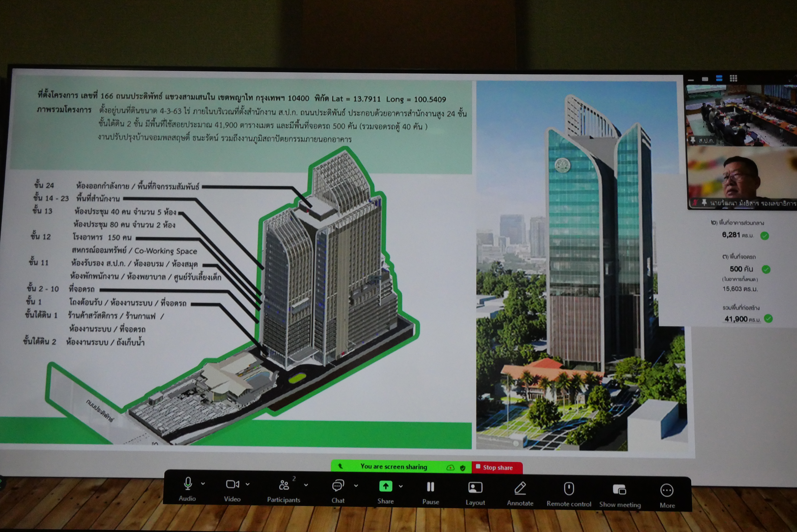The image size is (797, 532).
Task: Switch video panel to grid view
Action: click(733, 78)
